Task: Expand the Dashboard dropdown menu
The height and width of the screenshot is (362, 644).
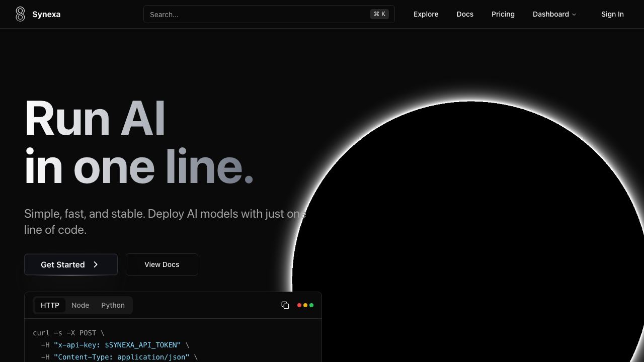Action: (554, 14)
